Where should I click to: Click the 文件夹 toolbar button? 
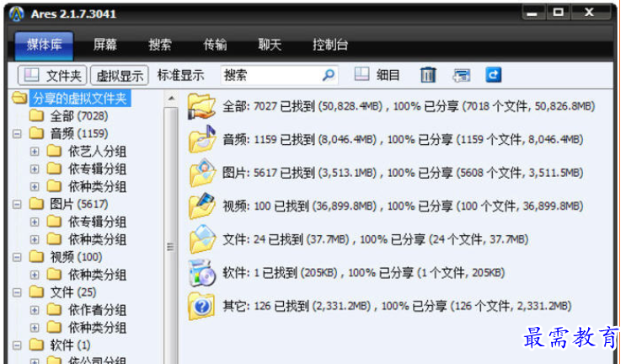[52, 76]
